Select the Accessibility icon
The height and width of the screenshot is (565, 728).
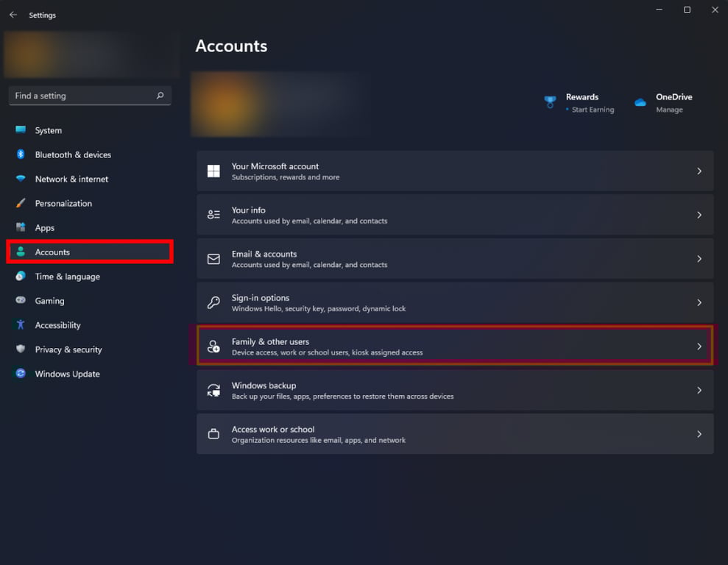(x=20, y=324)
